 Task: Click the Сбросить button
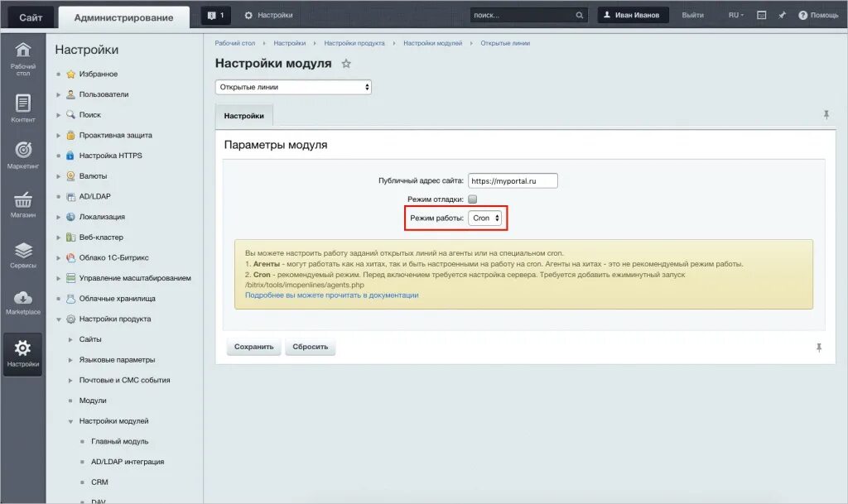[311, 347]
